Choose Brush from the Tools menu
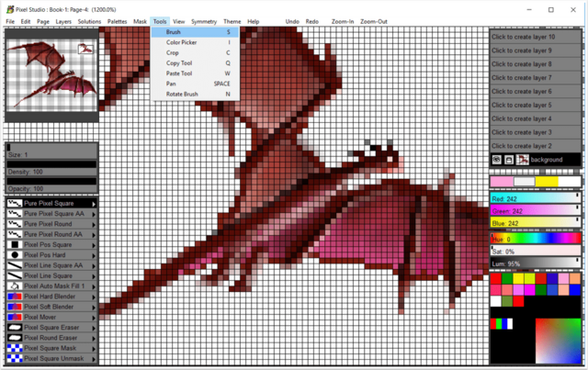588x370 pixels. [195, 32]
